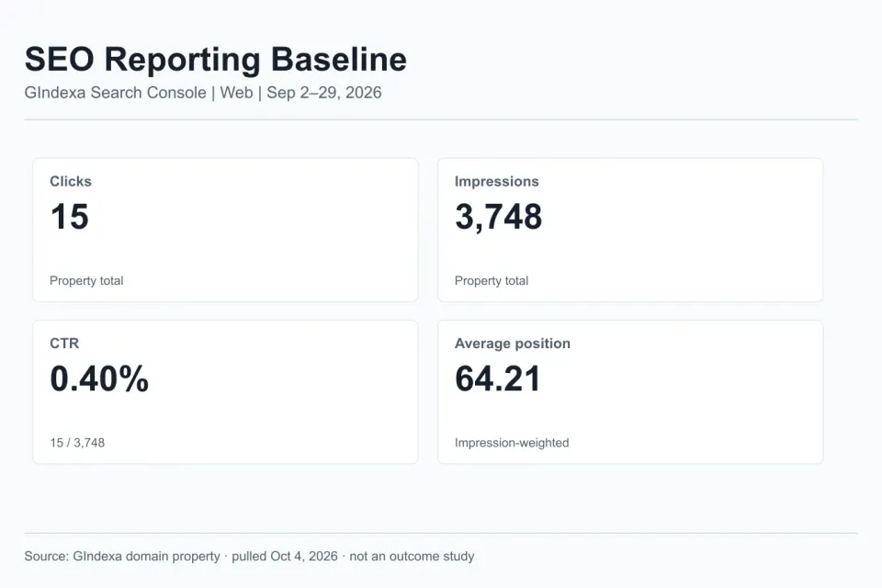Select the subtitle 'GIndexa Search Console | Web | Sep 2–29, 2026'

pos(203,93)
